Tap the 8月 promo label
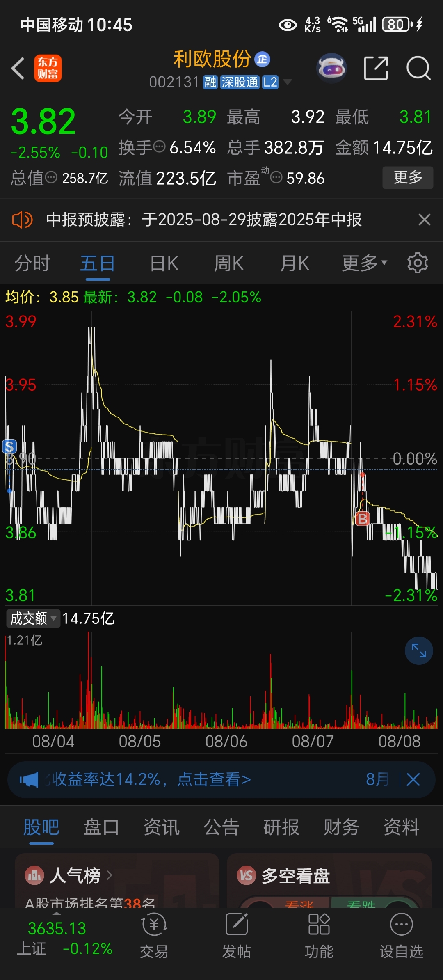The image size is (443, 980). pyautogui.click(x=377, y=779)
